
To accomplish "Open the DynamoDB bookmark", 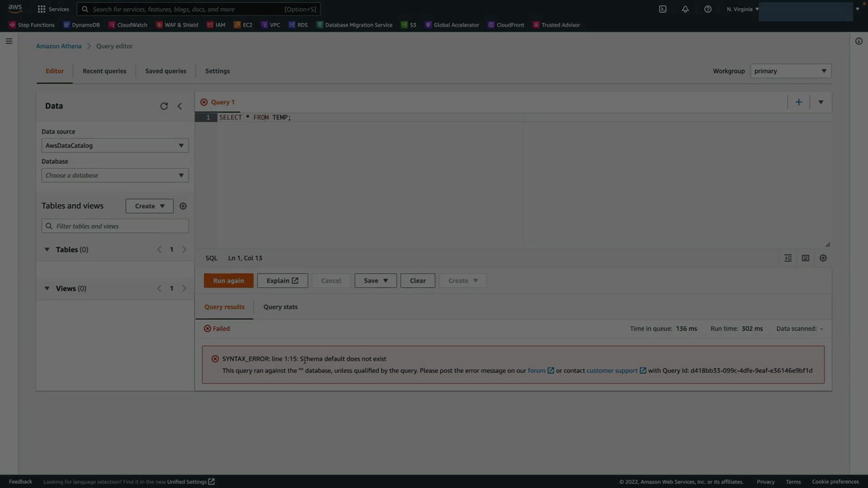I will 81,25.
